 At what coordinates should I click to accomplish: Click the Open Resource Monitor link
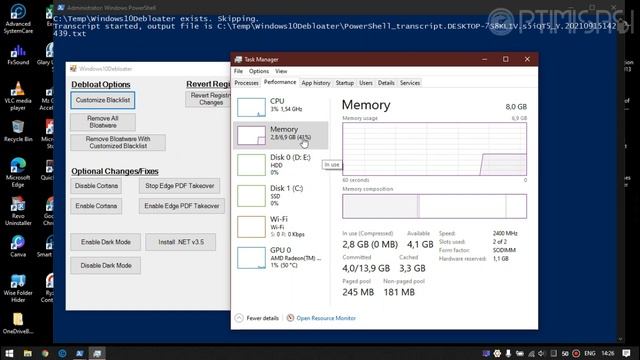pos(326,318)
